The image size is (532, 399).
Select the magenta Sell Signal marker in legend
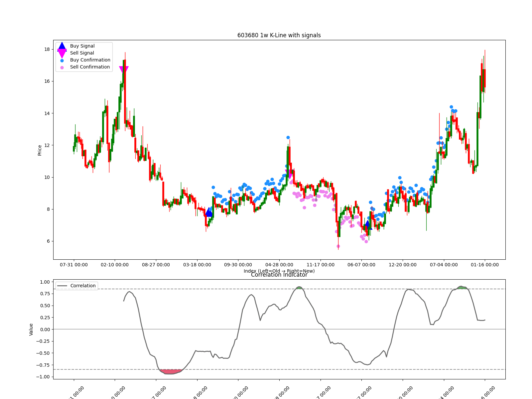click(x=61, y=53)
